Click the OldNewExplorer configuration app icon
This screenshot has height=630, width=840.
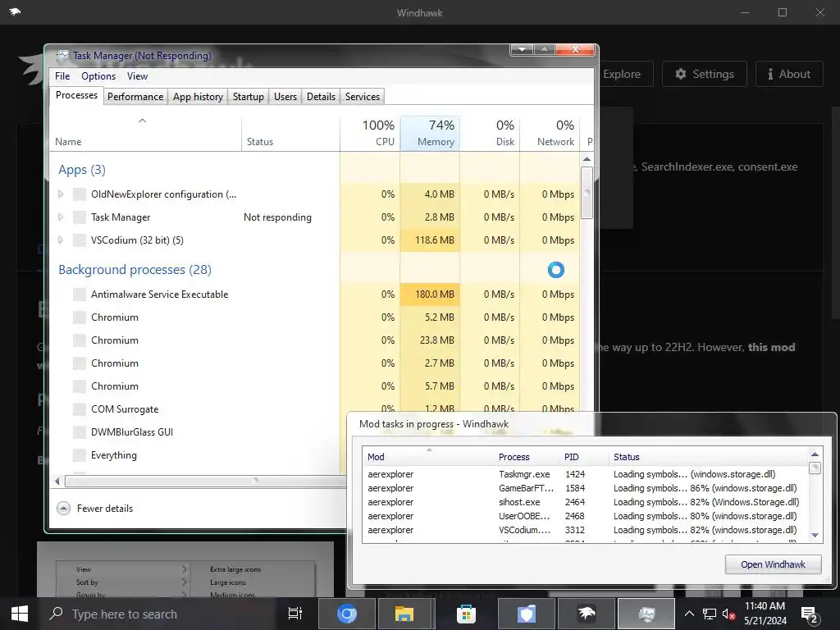(x=80, y=194)
